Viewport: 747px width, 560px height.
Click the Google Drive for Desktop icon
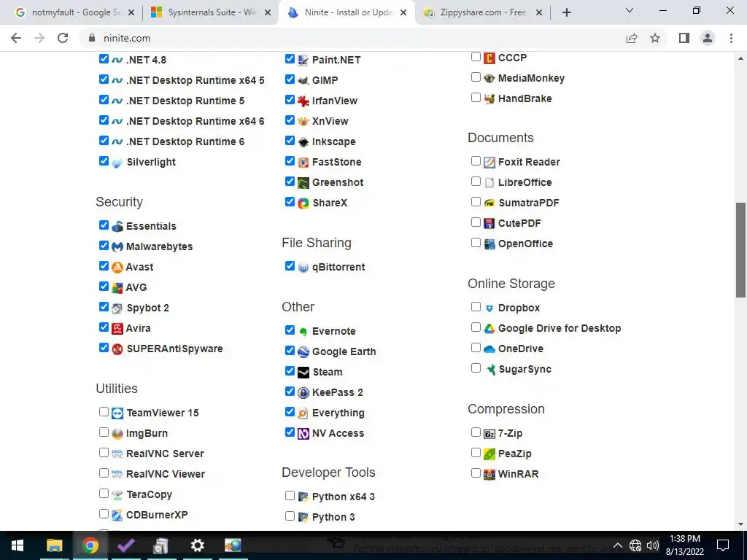[489, 329]
